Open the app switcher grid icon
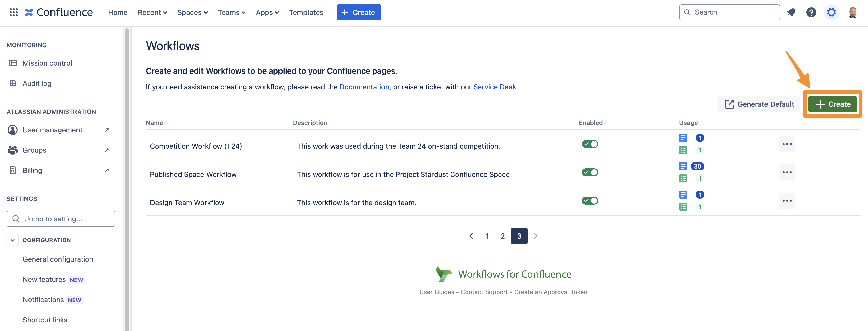Image resolution: width=868 pixels, height=331 pixels. pos(13,12)
